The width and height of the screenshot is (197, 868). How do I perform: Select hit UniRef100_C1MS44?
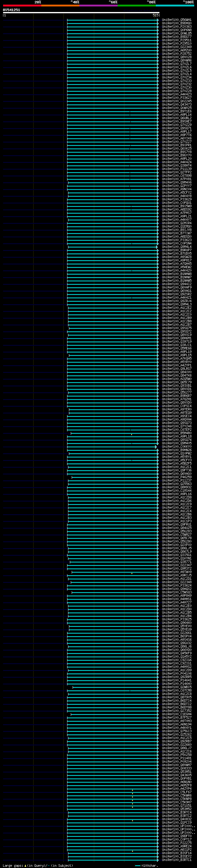177,491
